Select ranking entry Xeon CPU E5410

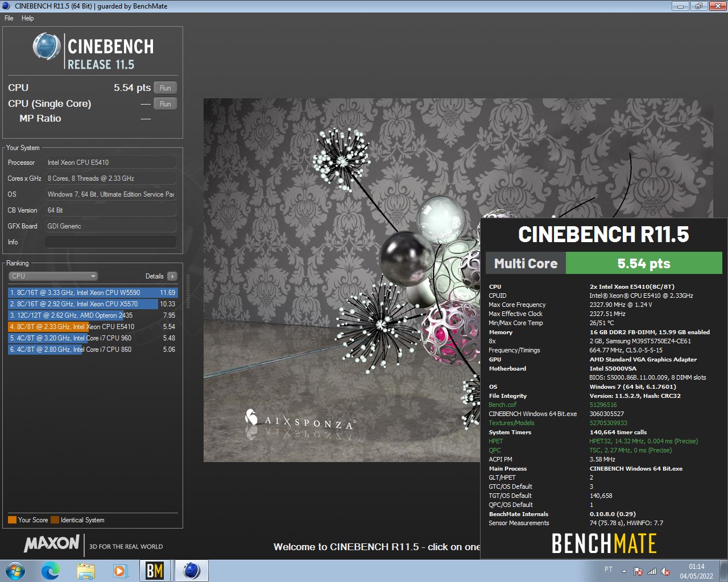pos(93,327)
